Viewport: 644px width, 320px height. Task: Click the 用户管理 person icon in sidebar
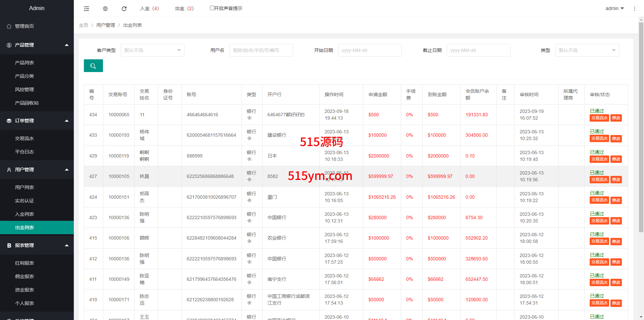(9, 170)
